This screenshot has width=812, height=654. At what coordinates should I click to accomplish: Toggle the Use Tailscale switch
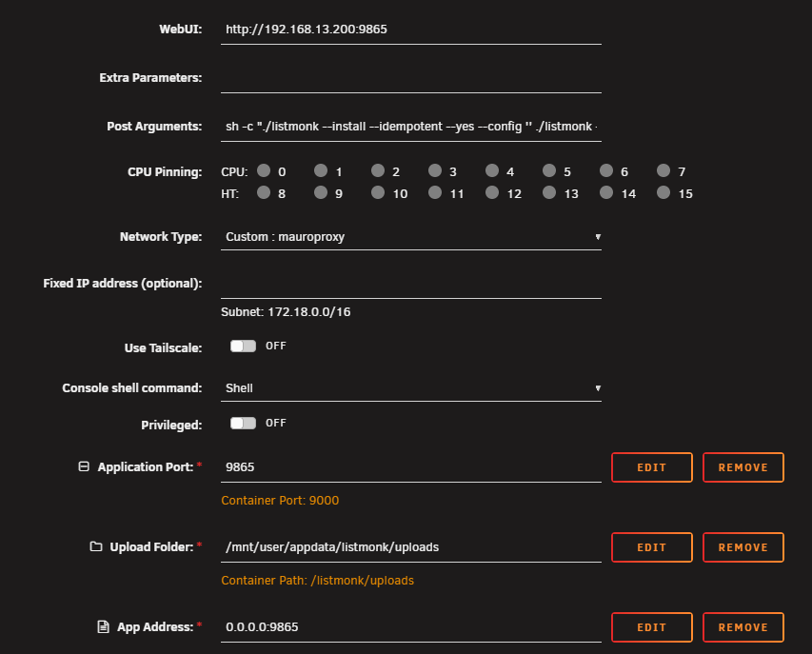point(243,346)
